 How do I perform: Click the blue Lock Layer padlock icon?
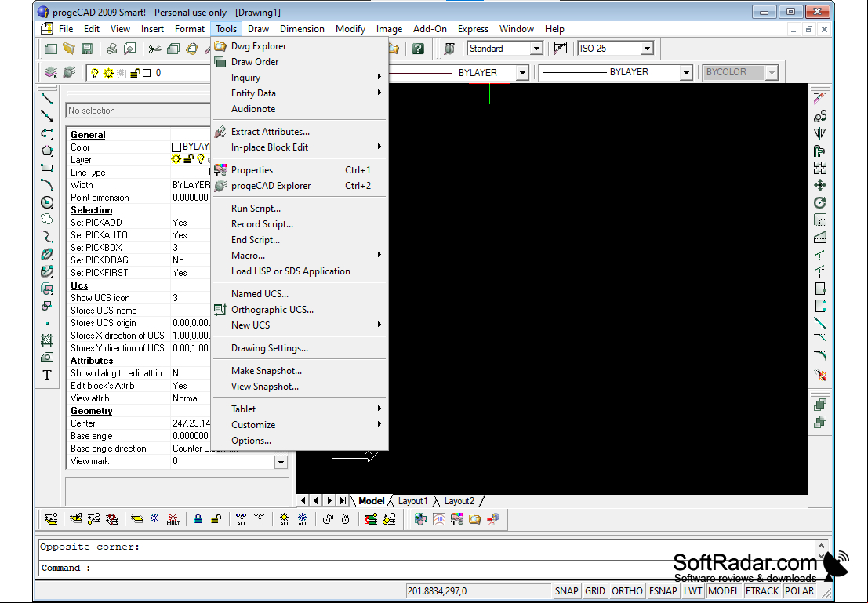[198, 519]
